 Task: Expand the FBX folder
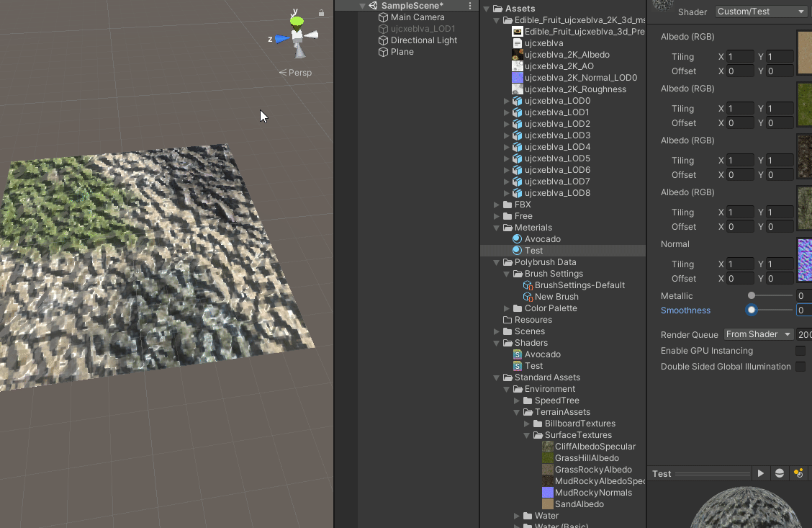pyautogui.click(x=497, y=205)
